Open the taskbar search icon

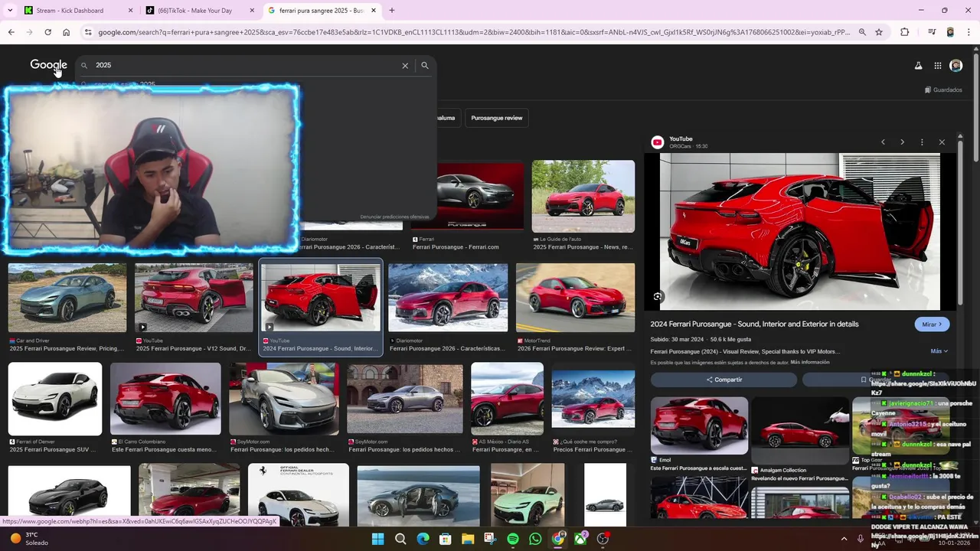pyautogui.click(x=400, y=539)
